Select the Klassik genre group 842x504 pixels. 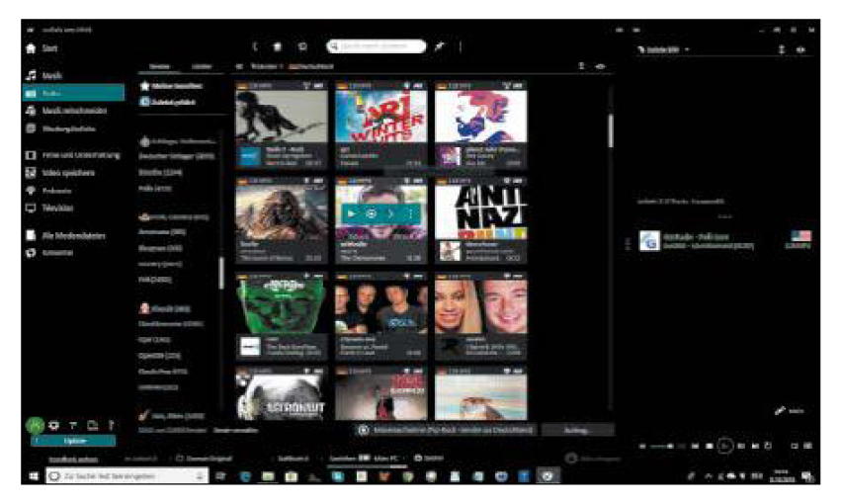click(165, 308)
